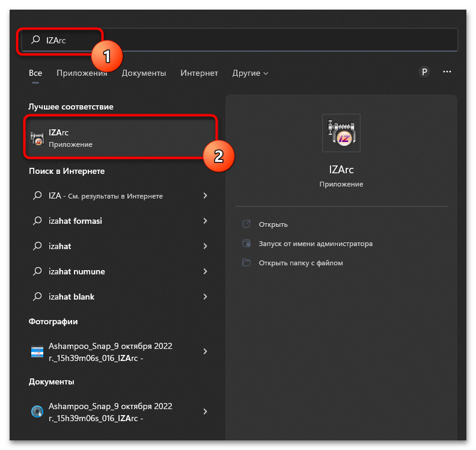This screenshot has height=450, width=476.
Task: Switch to the Приложения tab
Action: pos(82,73)
